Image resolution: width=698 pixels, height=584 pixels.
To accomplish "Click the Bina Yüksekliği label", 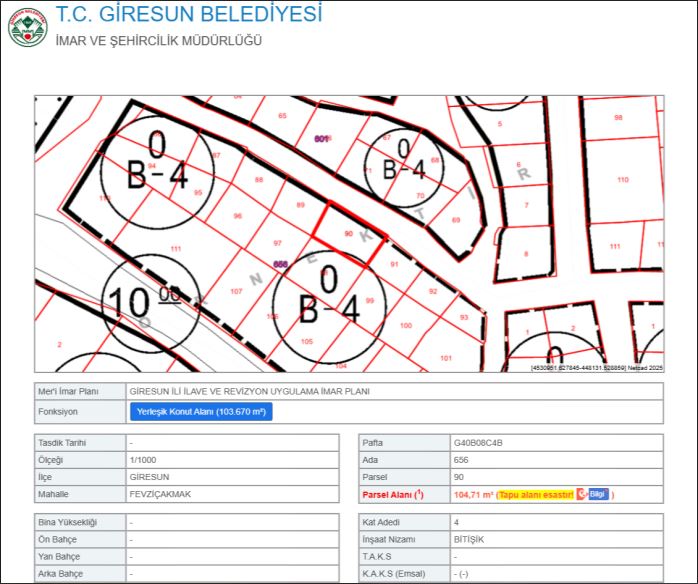I will tap(67, 522).
